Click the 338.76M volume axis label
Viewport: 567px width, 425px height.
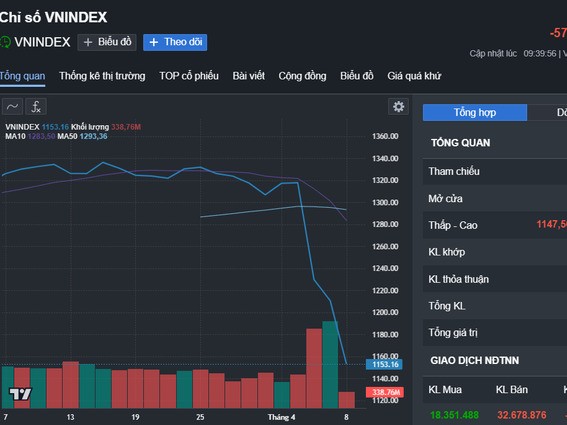point(384,392)
